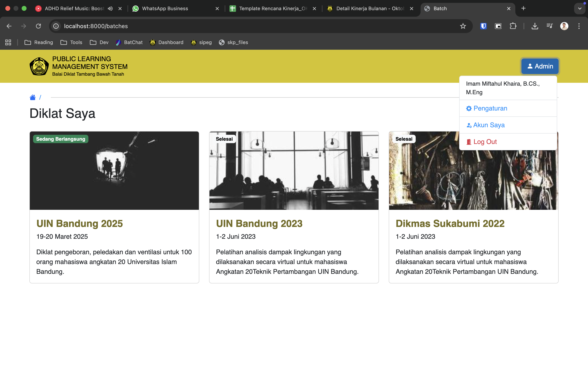Switch to the WhatsApp Business tab
Viewport: 588px width, 367px height.
(x=165, y=9)
